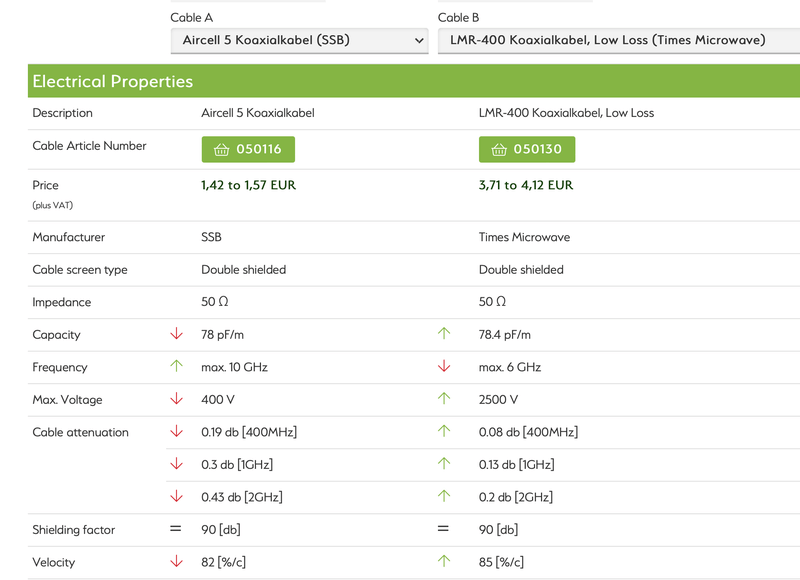
Task: Click the 050116 article number cart button
Action: [248, 150]
